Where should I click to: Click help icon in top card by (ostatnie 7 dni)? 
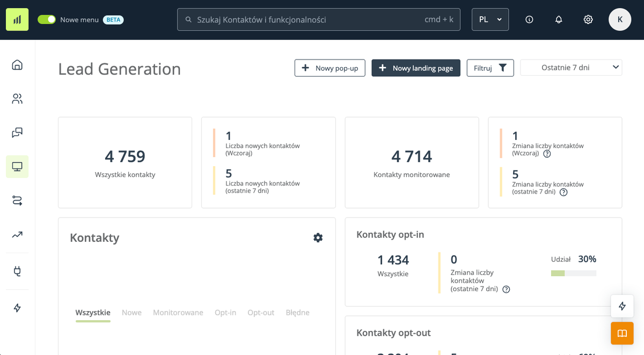pos(563,192)
